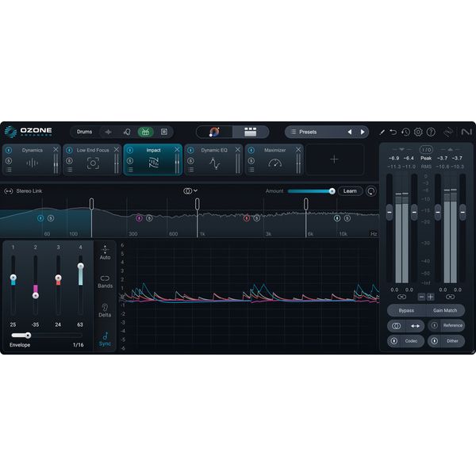Undo the last change with arrow icon
Image resolution: width=476 pixels, height=476 pixels.
(393, 132)
